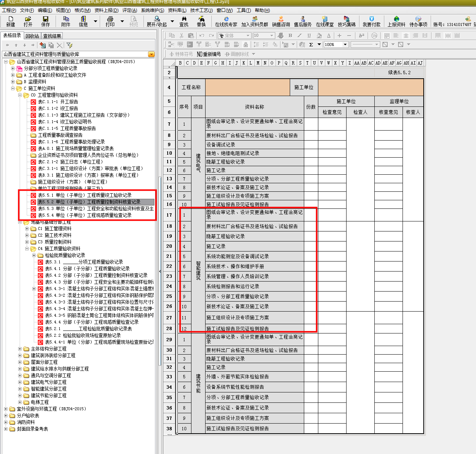Open the font name 宋体 dropdown
The image size is (476, 454).
[248, 36]
